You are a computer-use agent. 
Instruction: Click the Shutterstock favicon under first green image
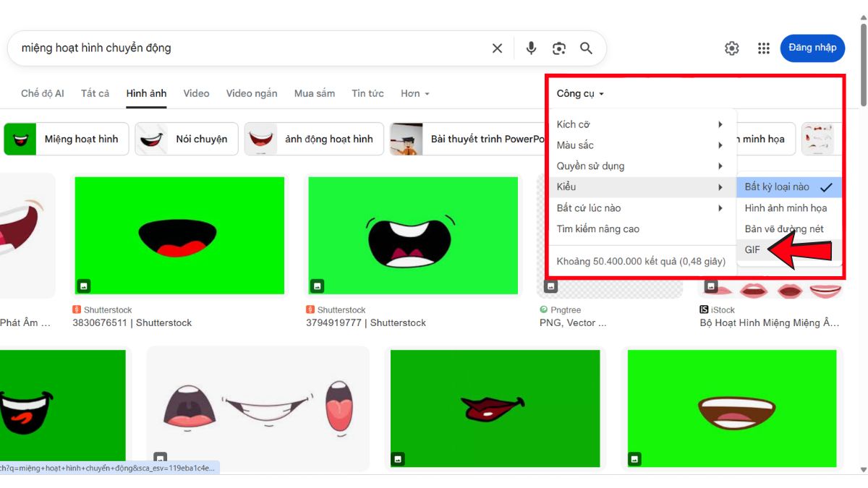(77, 310)
